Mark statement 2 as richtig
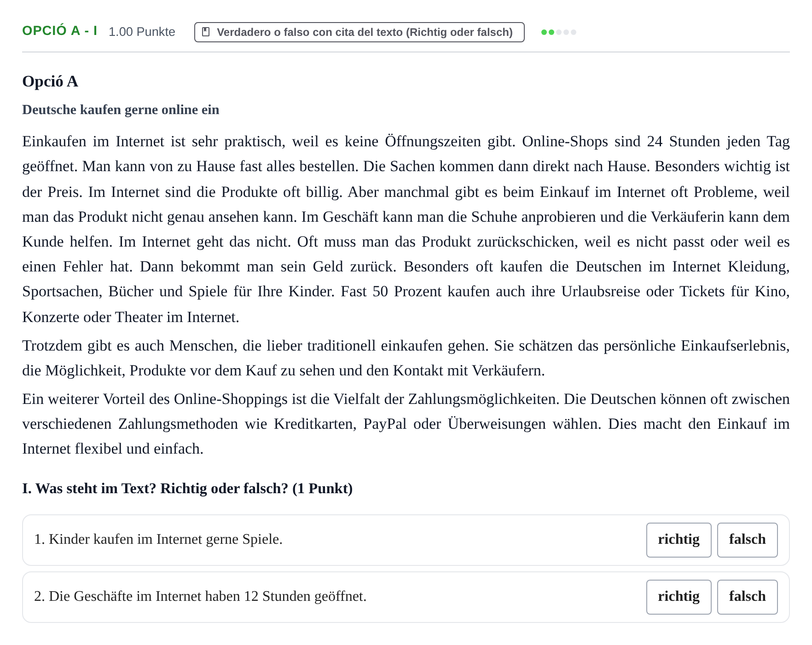 coord(679,597)
